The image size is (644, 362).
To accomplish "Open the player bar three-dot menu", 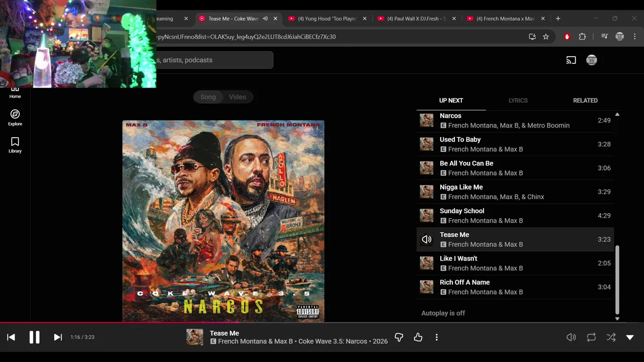I will click(x=437, y=337).
